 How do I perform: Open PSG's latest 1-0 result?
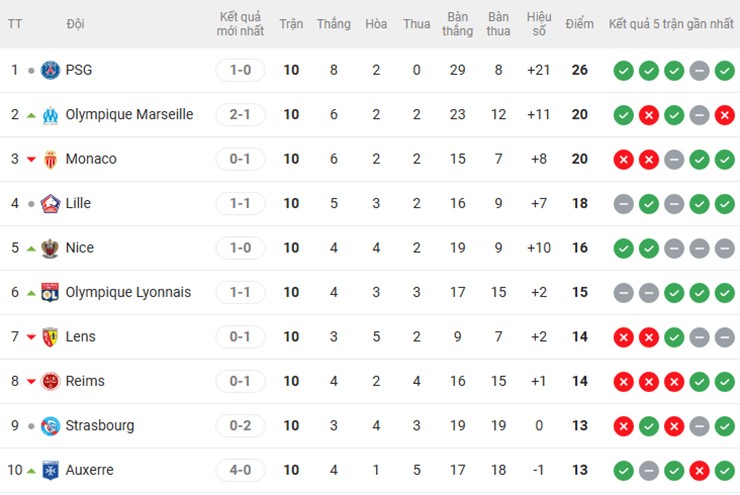pos(240,70)
